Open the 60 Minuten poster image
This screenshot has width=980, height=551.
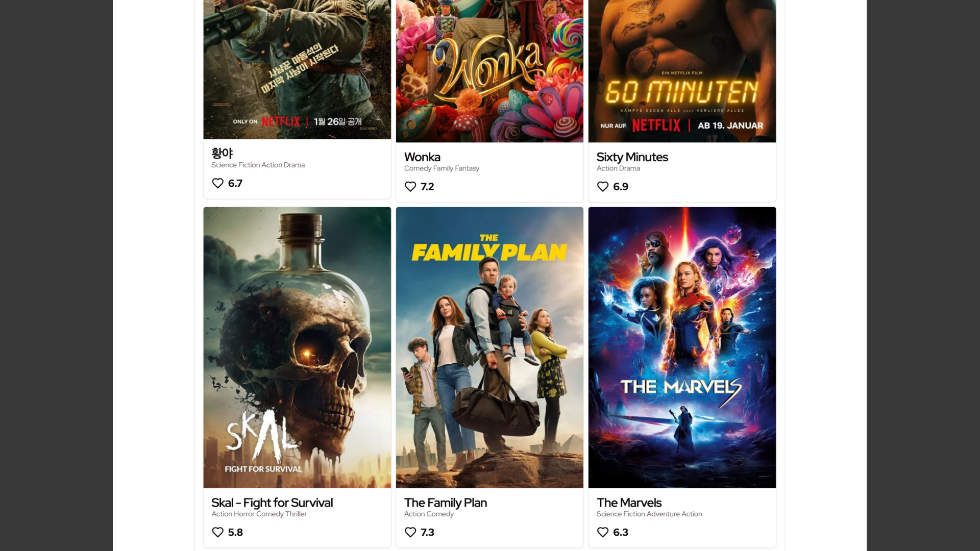(x=682, y=71)
